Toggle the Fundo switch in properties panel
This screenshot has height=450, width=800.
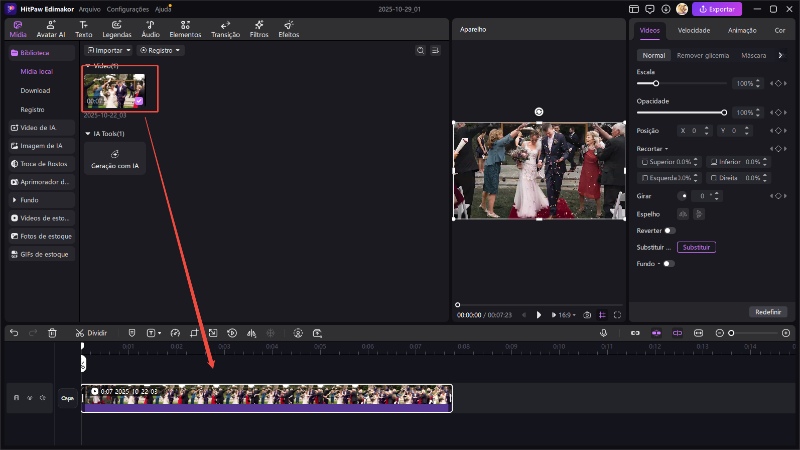click(668, 264)
